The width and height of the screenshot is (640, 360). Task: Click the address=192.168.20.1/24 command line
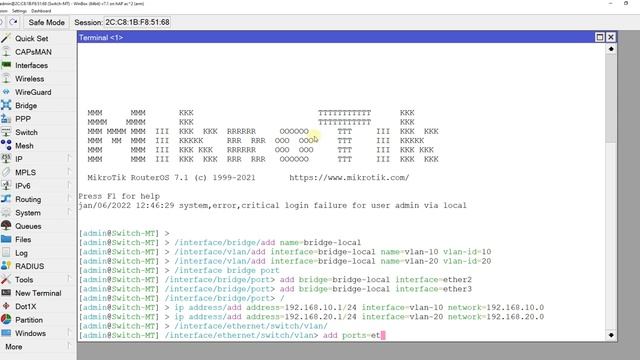(311, 317)
